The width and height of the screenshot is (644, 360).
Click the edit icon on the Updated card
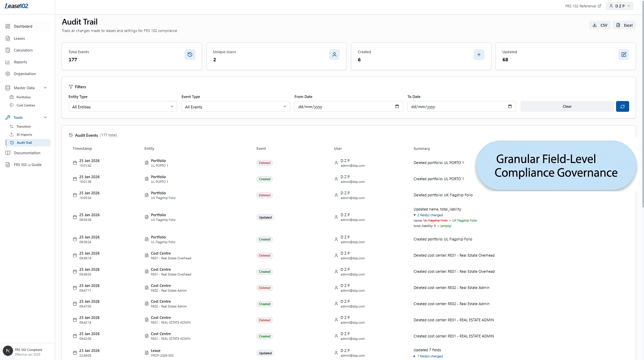[x=623, y=54]
